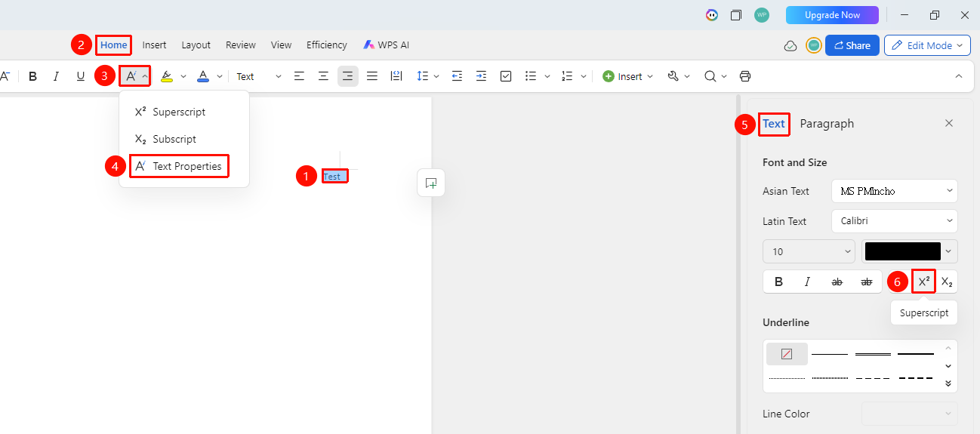Click the selected word Test
Screen dimensions: 980x434
(332, 177)
